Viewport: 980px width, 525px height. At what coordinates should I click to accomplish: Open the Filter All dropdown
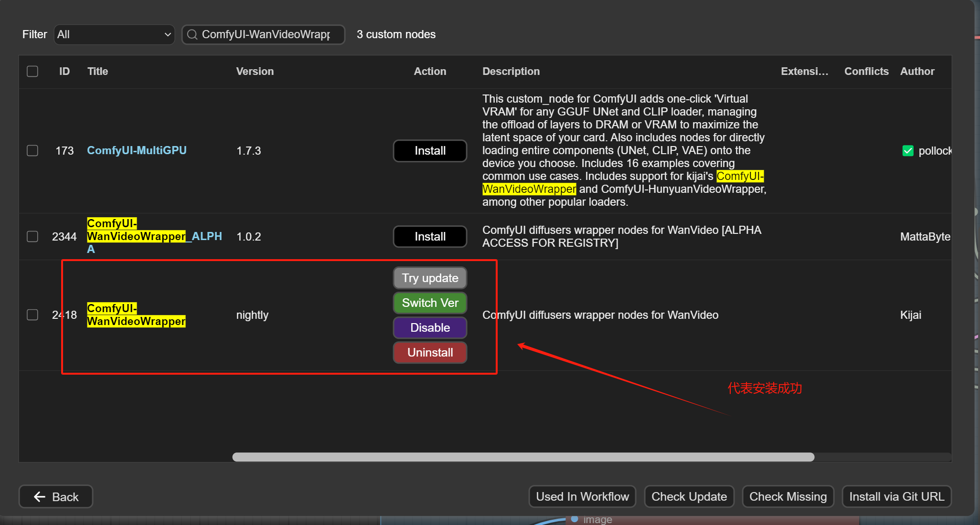pyautogui.click(x=114, y=34)
